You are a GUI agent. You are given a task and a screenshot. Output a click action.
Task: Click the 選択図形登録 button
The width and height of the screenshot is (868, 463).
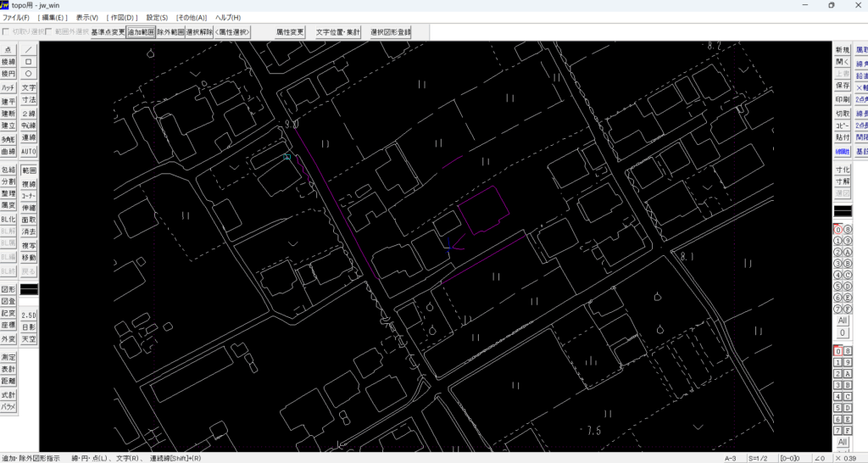(391, 32)
